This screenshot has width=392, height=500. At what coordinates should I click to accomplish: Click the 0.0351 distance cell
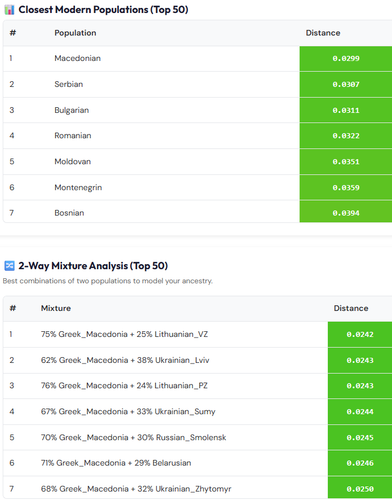click(x=346, y=162)
